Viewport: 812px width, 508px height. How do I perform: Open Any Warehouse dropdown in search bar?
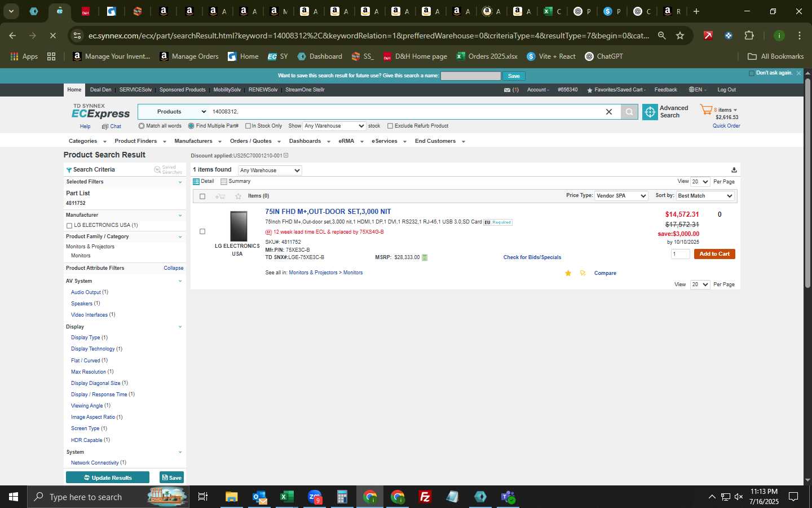[334, 126]
